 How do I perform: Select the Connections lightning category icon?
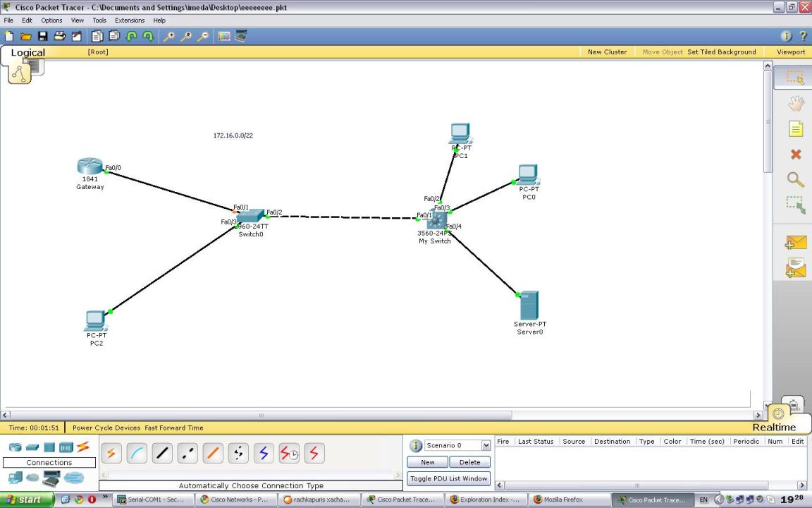[x=83, y=447]
